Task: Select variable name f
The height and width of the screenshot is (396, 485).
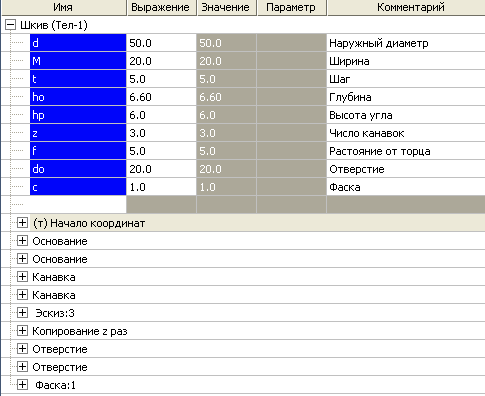Action: click(78, 151)
